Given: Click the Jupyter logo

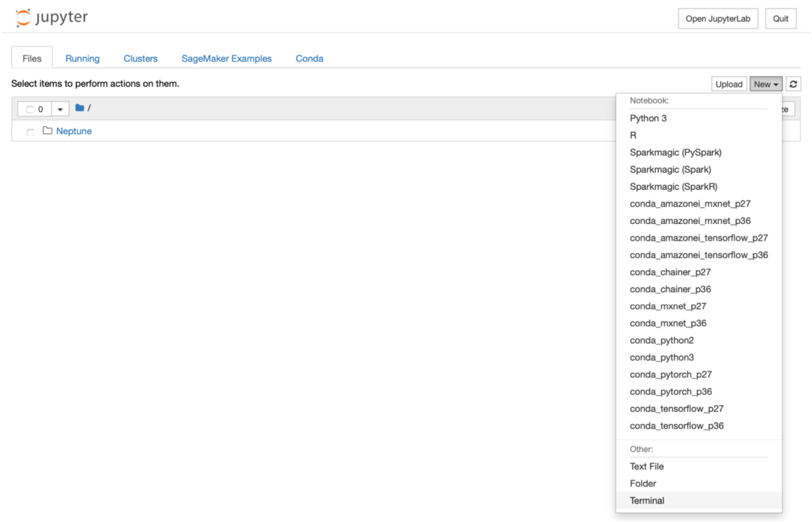Looking at the screenshot, I should coord(52,18).
